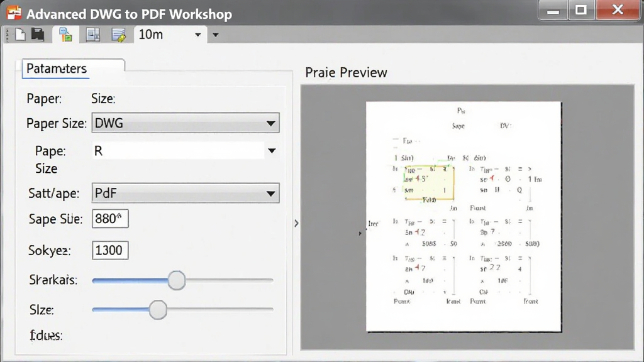
Task: Expand the toolbar overflow arrow
Action: click(215, 35)
